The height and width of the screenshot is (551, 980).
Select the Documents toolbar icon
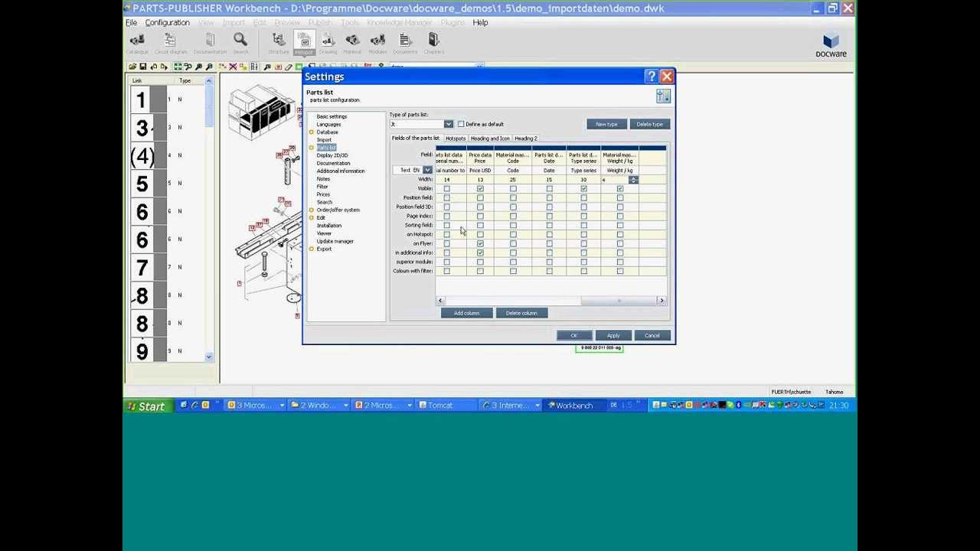[405, 44]
